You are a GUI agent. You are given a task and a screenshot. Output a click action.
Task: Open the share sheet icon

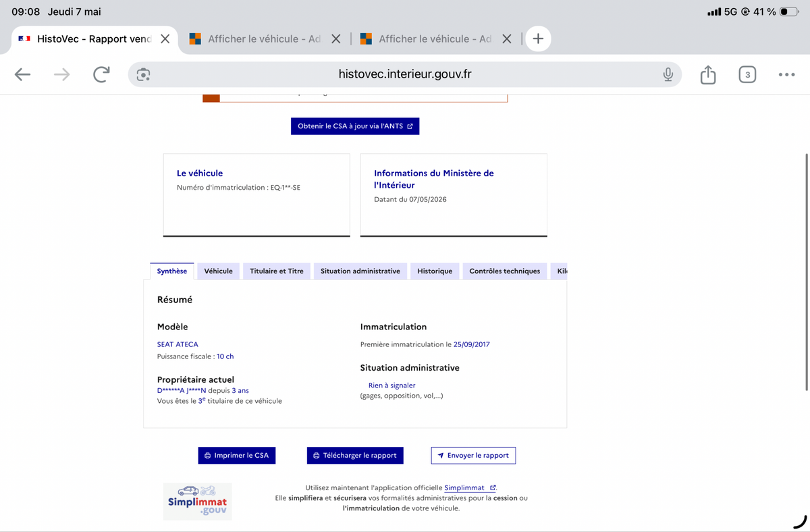[x=707, y=74]
